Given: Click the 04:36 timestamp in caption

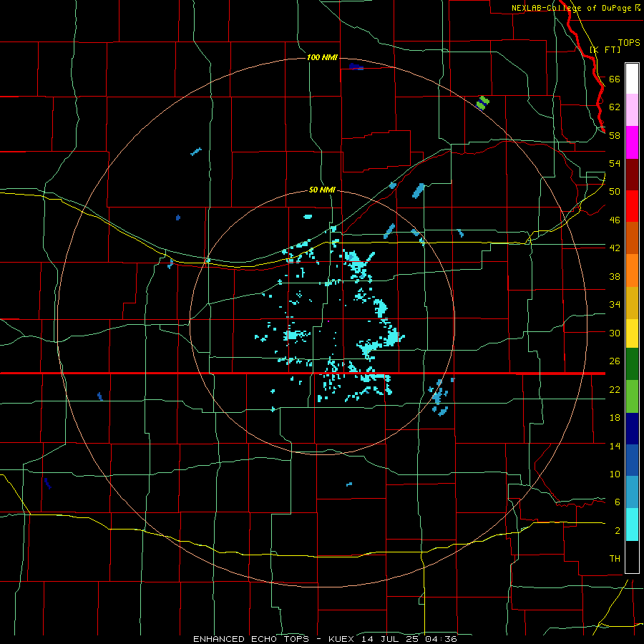Looking at the screenshot, I should click(x=441, y=639).
